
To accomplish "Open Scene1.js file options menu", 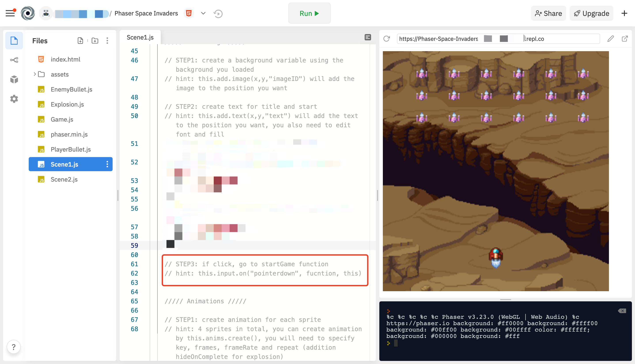I will click(107, 164).
